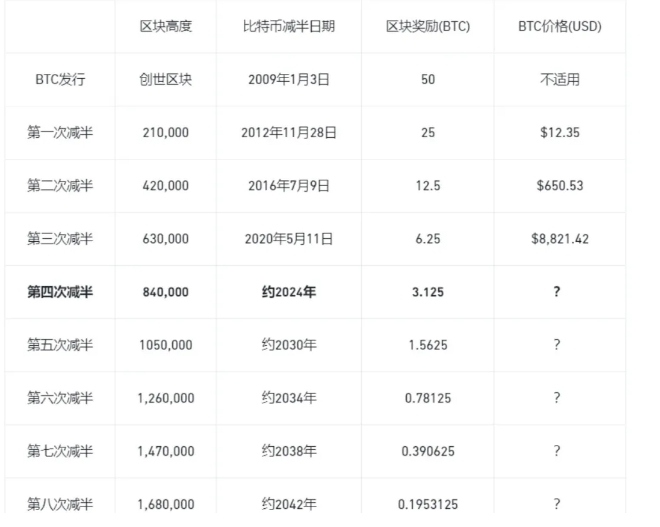Click the date 2020年5月11日
The image size is (660, 527).
[x=289, y=239]
